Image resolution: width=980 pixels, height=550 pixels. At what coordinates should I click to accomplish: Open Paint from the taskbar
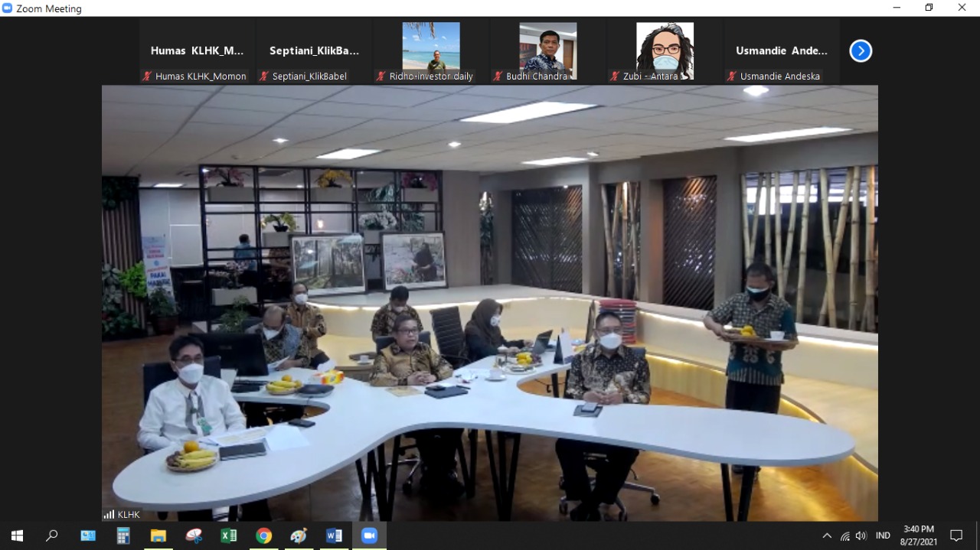tap(299, 535)
